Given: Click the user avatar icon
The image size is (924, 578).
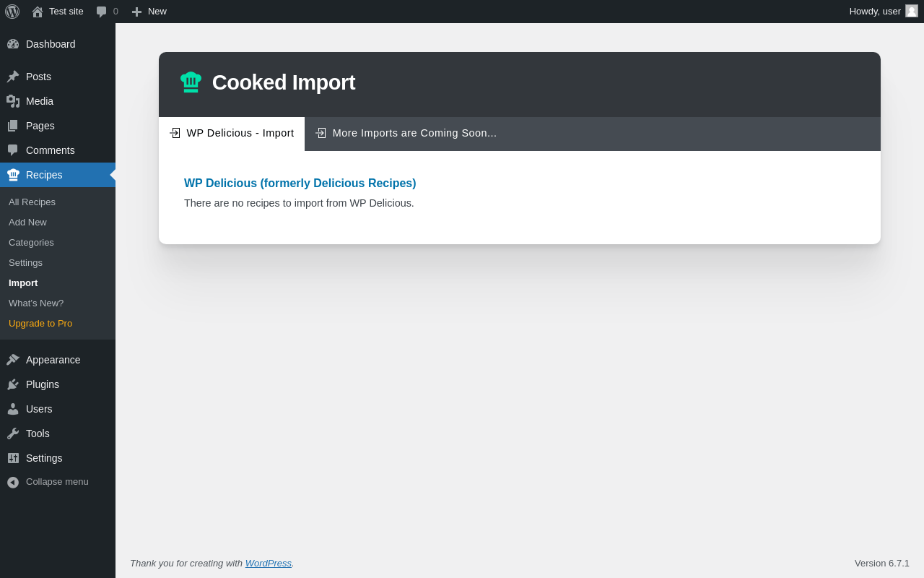Looking at the screenshot, I should click(912, 11).
